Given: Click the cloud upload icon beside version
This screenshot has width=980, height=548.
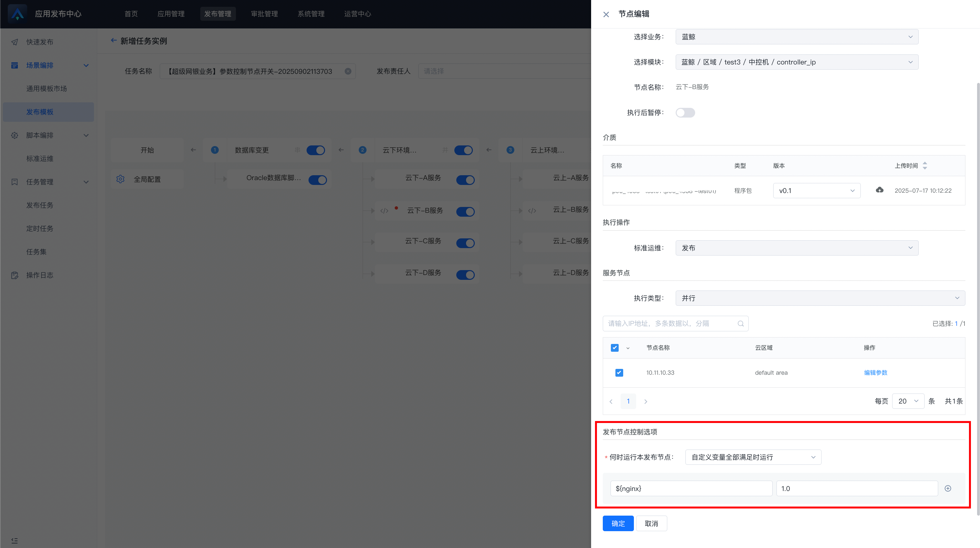Looking at the screenshot, I should (879, 190).
